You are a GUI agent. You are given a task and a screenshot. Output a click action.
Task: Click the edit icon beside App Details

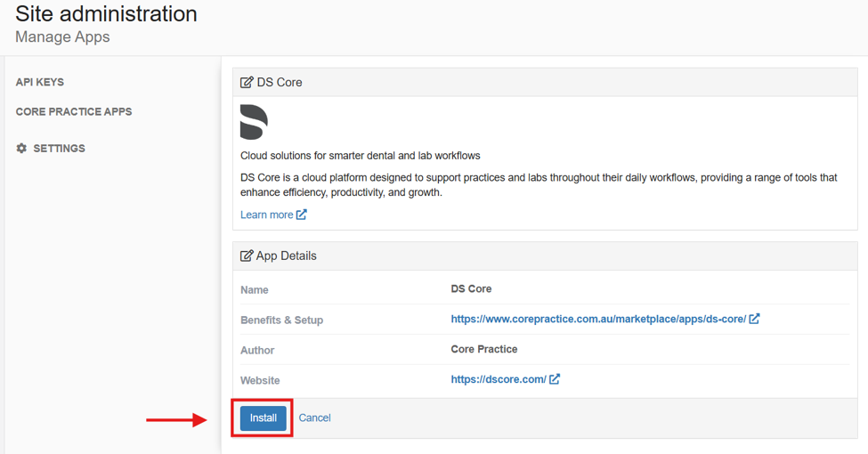pos(247,255)
